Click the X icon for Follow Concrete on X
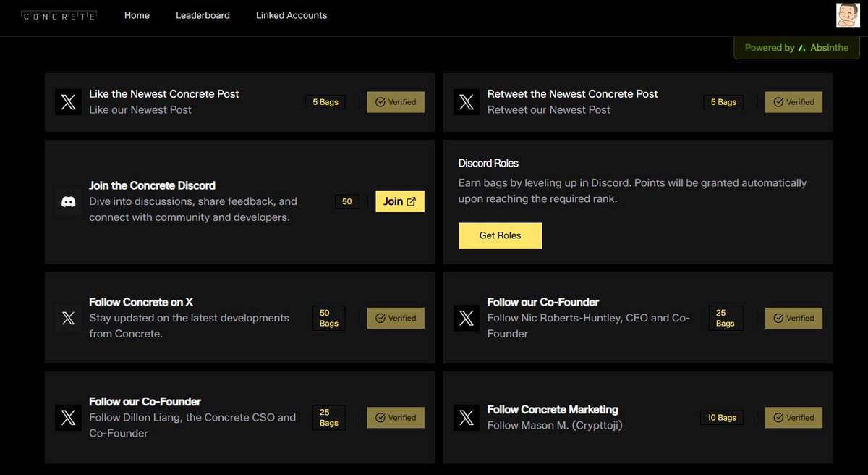The width and height of the screenshot is (868, 475). click(x=68, y=318)
